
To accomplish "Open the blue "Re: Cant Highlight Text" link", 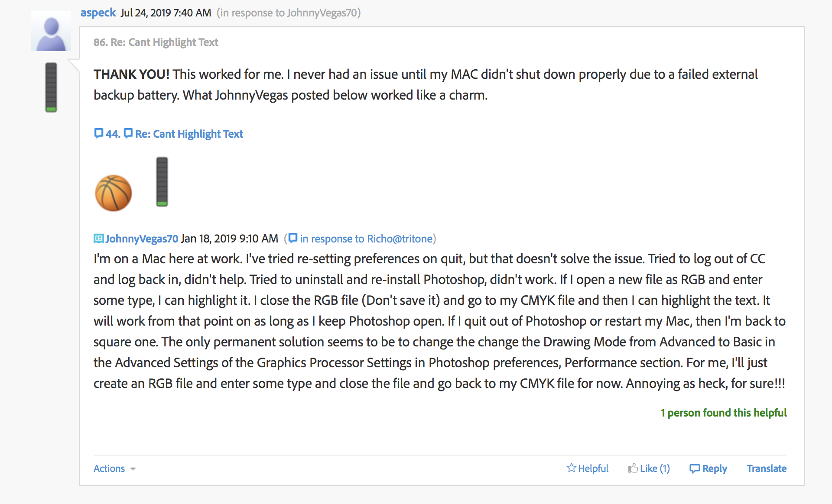I will point(189,134).
